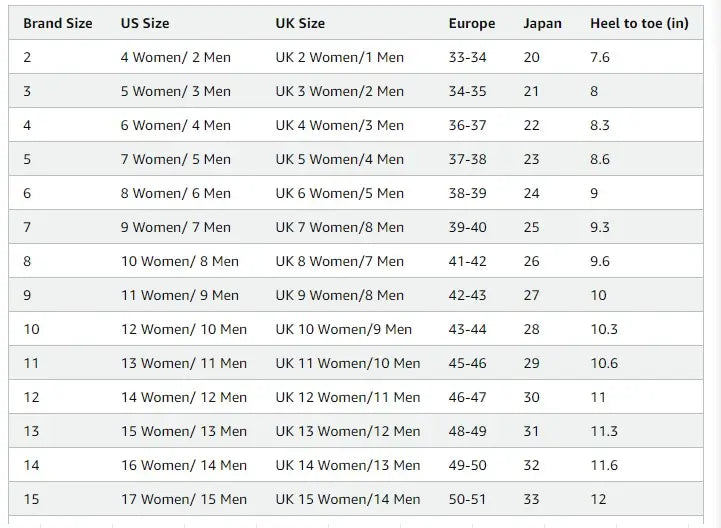Select the heel to toe value 11.3
Viewport: 721px width, 528px height.
click(x=604, y=431)
